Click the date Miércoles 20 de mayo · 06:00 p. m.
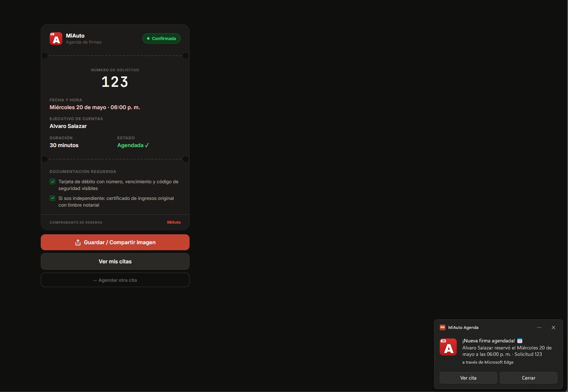This screenshot has height=392, width=568. point(95,107)
